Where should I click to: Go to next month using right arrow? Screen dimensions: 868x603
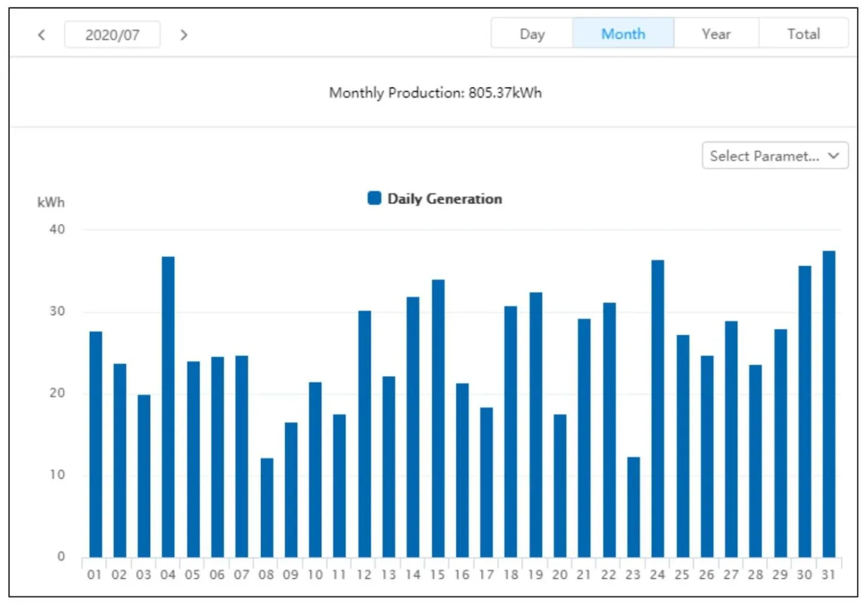coord(184,35)
